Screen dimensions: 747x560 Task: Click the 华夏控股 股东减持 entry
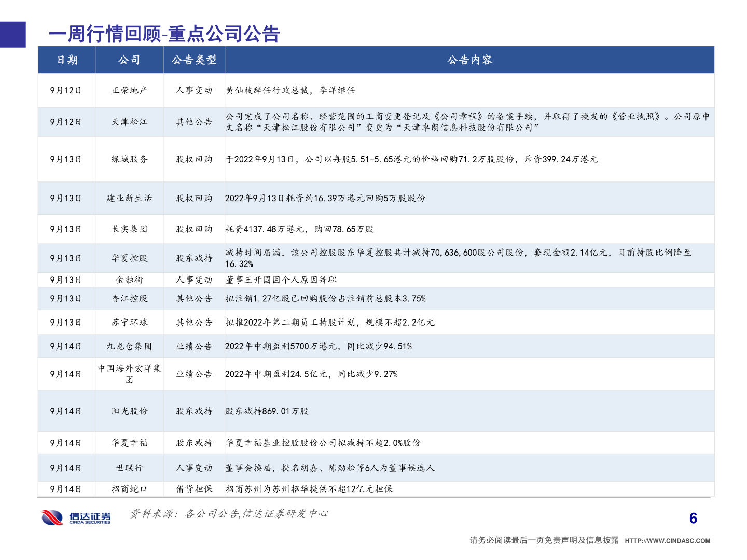pyautogui.click(x=194, y=258)
